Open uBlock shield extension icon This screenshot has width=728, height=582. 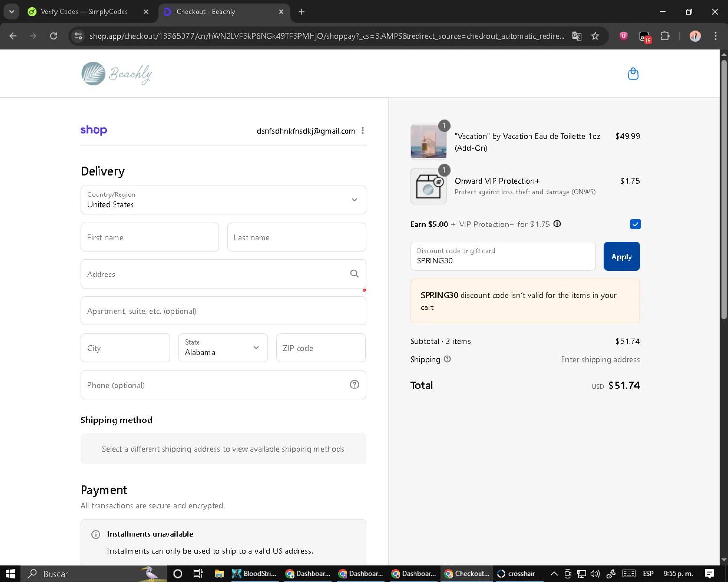pyautogui.click(x=624, y=35)
